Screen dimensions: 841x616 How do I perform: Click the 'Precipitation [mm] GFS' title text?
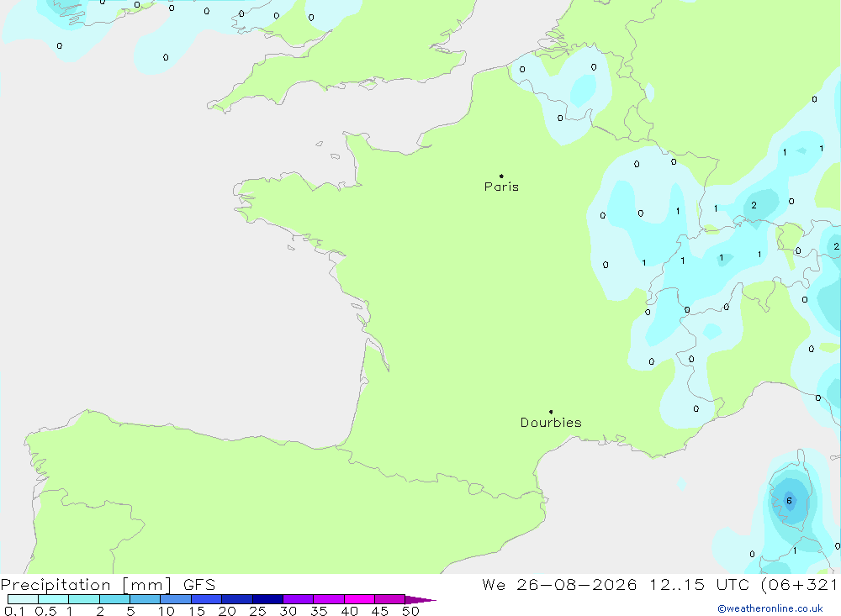tap(108, 585)
